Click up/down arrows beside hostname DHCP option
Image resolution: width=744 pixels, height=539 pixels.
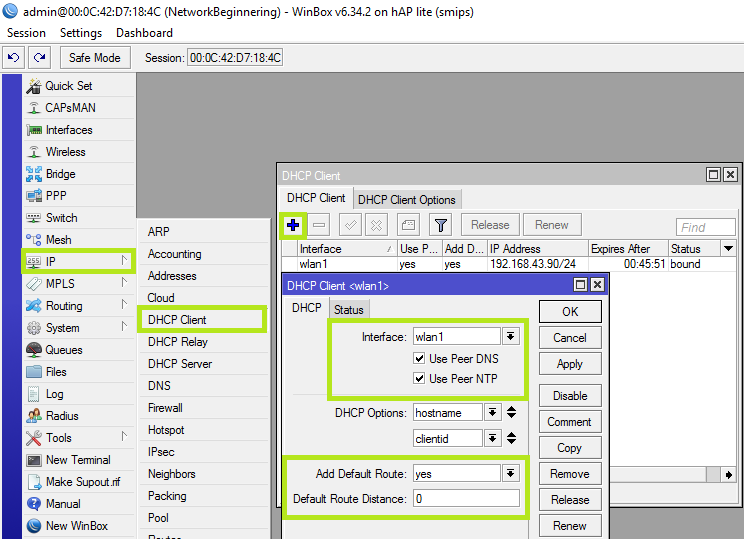click(x=511, y=412)
